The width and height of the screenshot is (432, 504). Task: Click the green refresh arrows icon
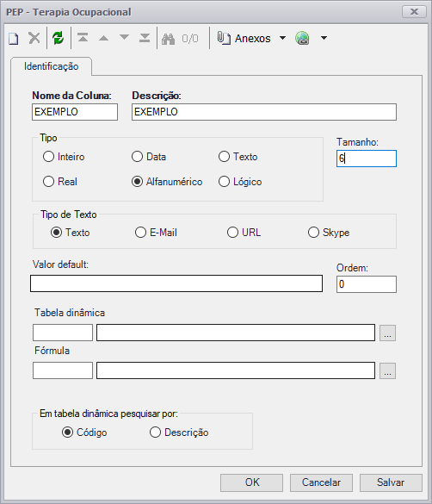point(59,38)
